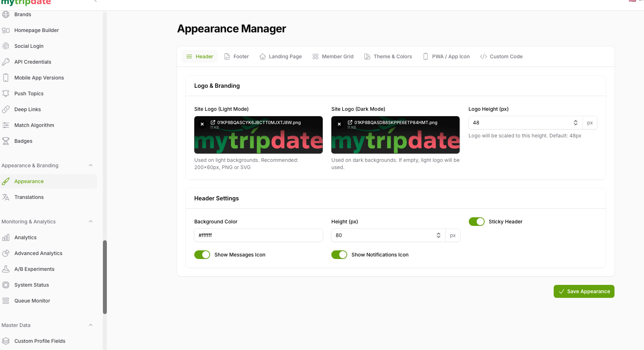The width and height of the screenshot is (644, 350).
Task: Go to Translations page
Action: point(29,197)
